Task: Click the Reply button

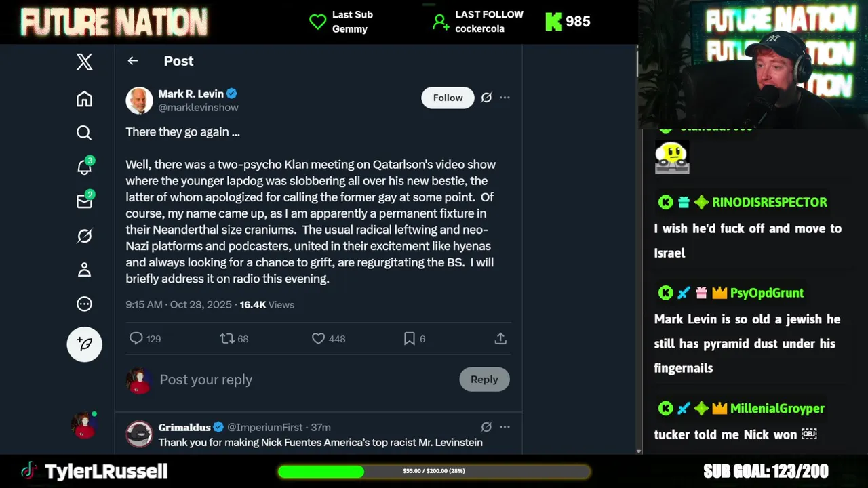Action: (484, 380)
